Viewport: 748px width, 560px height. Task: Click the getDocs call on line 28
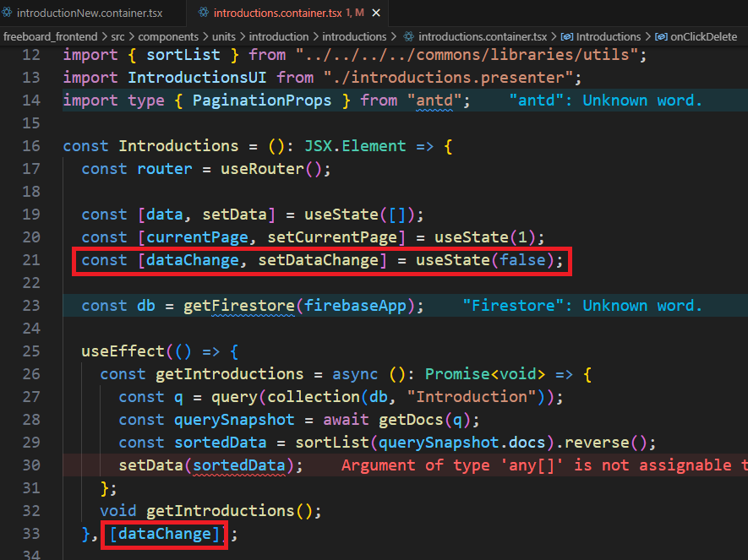click(412, 420)
